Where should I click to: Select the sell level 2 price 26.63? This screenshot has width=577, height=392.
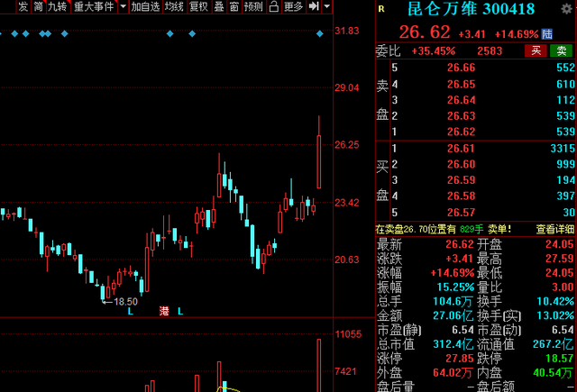point(461,116)
